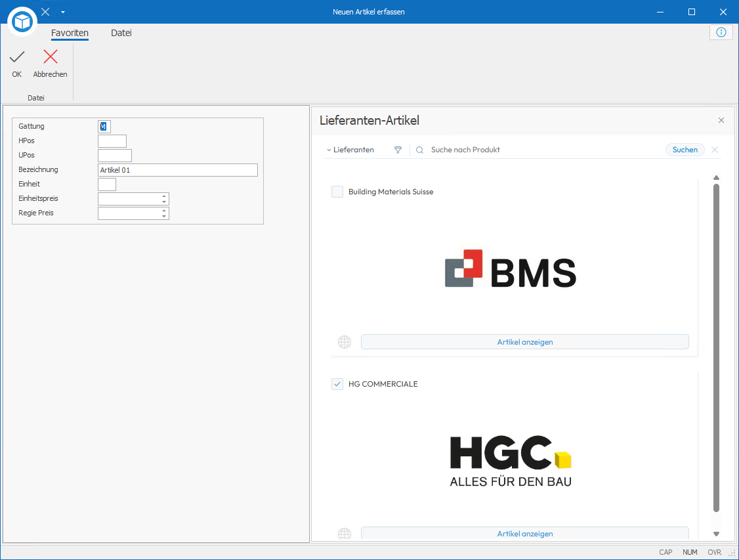Click the Einheit input field

[107, 184]
